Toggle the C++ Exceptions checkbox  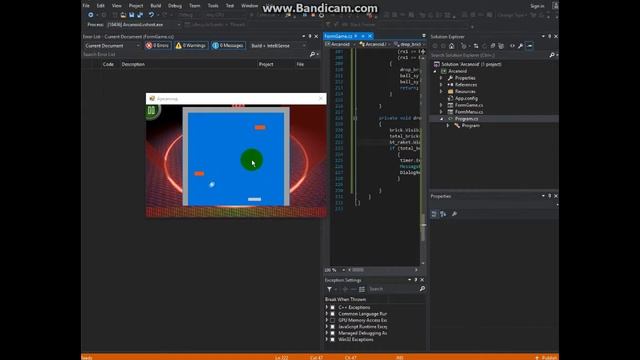pyautogui.click(x=333, y=307)
